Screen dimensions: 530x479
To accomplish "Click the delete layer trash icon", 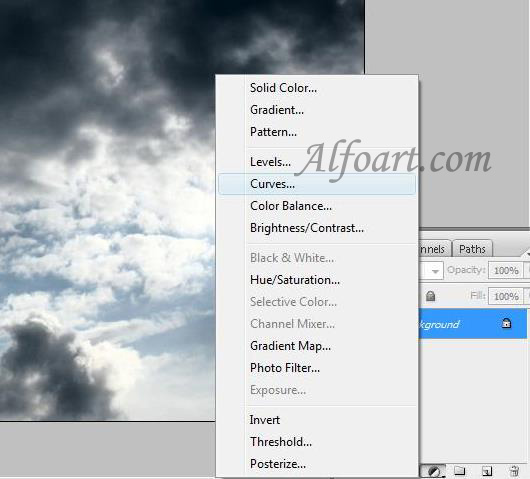I will (x=514, y=471).
